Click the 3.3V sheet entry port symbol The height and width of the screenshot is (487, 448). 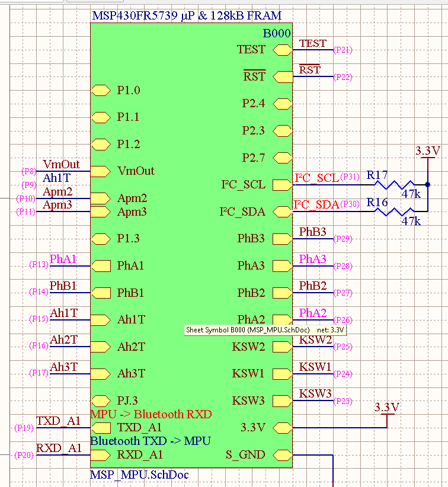pyautogui.click(x=283, y=428)
